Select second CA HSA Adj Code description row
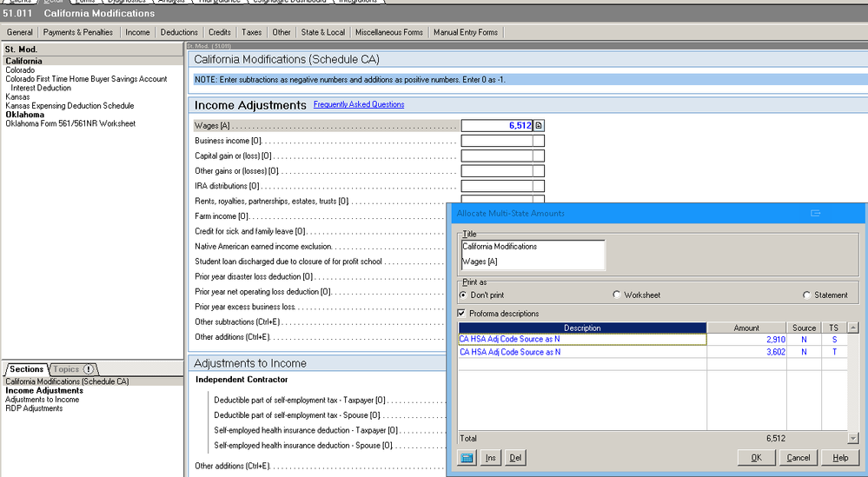 pyautogui.click(x=582, y=352)
